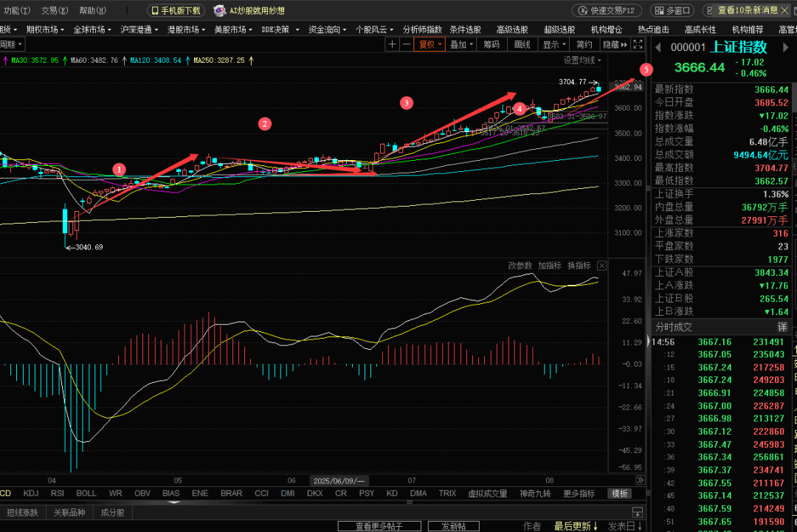
Task: Open 设置均线 moving average settings
Action: 582,61
